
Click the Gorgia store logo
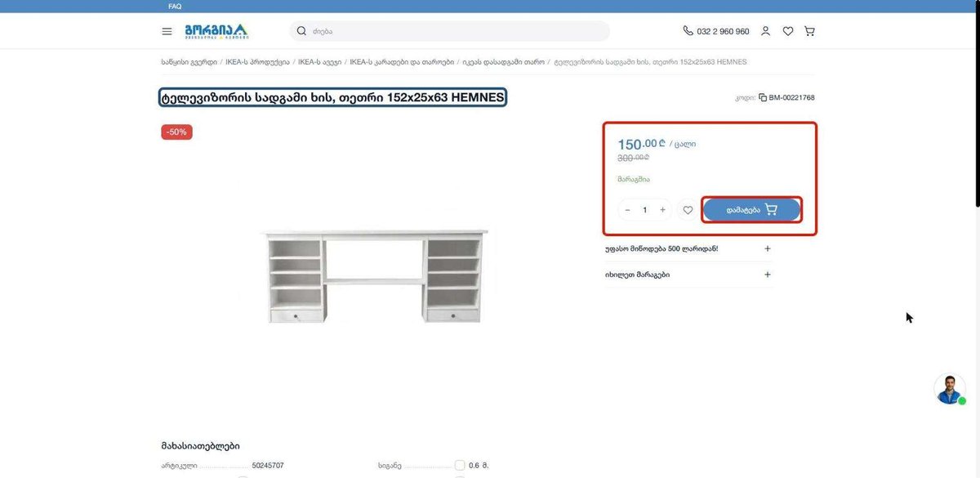pos(216,31)
